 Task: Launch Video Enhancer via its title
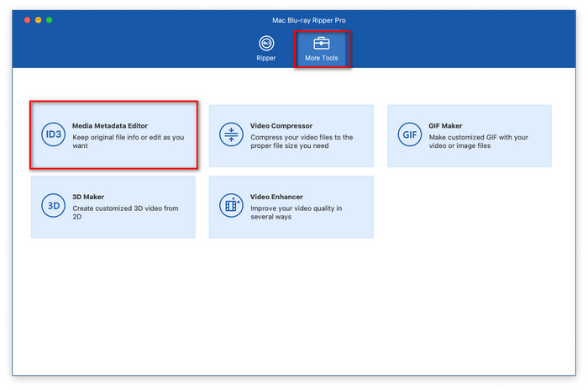point(276,197)
